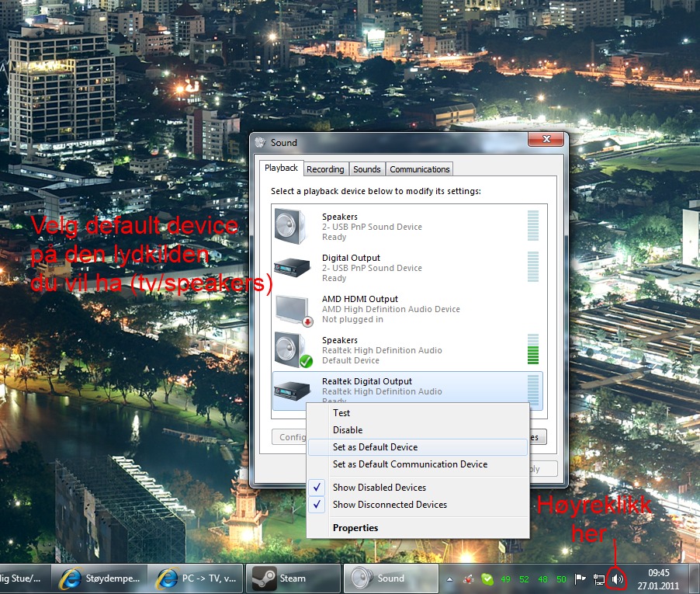Open the Recording tab
The height and width of the screenshot is (594, 700).
[x=325, y=169]
